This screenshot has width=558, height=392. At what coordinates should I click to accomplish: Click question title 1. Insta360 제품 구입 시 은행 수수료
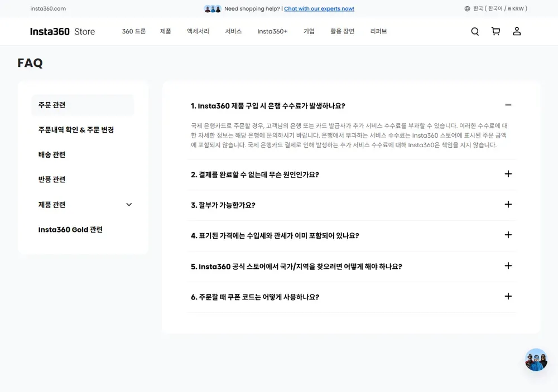[x=268, y=105]
